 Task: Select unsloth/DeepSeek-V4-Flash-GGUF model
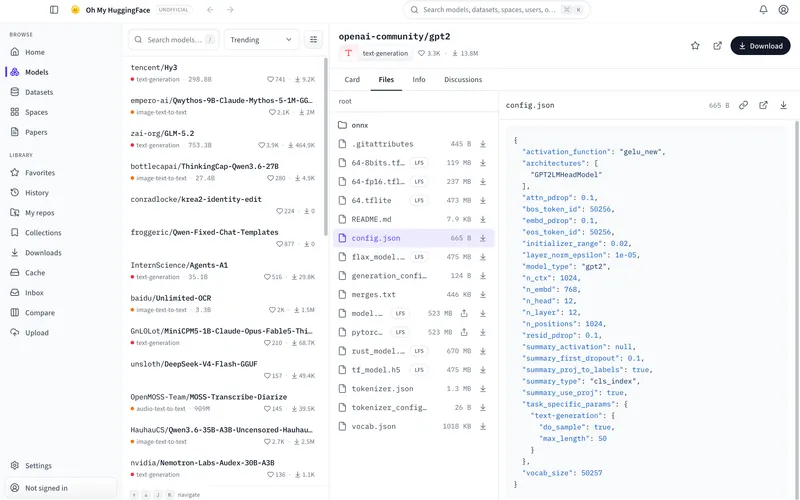[223, 369]
